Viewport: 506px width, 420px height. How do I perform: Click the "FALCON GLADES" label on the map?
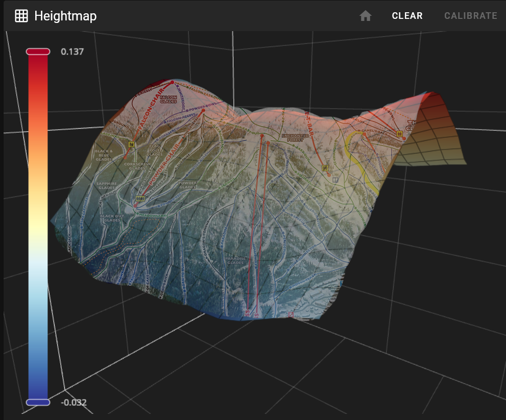pos(168,99)
